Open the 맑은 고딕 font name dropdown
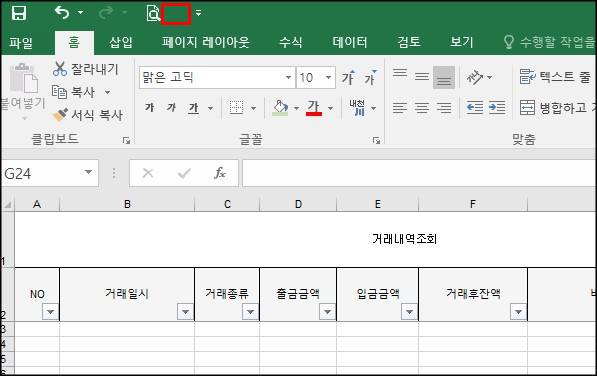This screenshot has width=597, height=376. click(288, 77)
